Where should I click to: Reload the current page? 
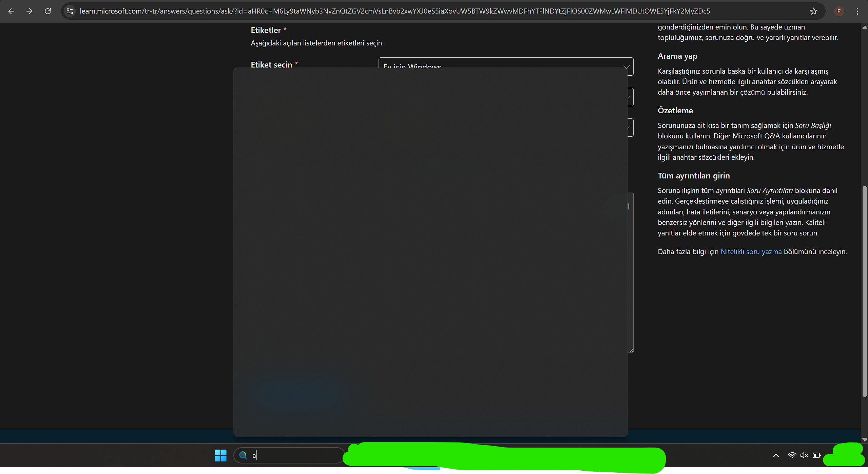[48, 11]
